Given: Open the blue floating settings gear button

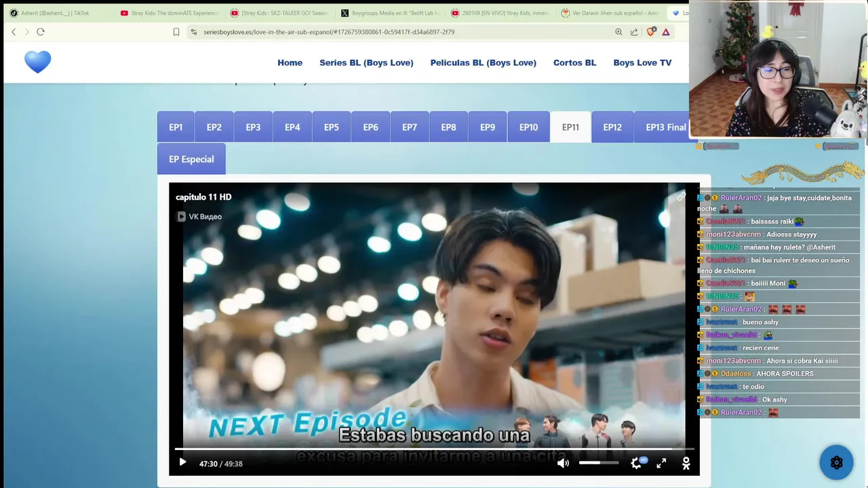Looking at the screenshot, I should click(836, 462).
